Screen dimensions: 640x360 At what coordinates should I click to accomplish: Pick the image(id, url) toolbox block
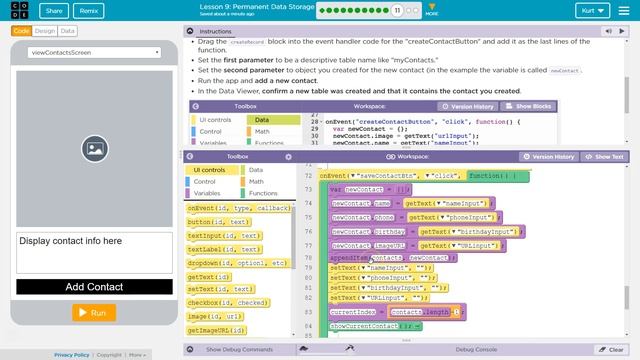215,317
